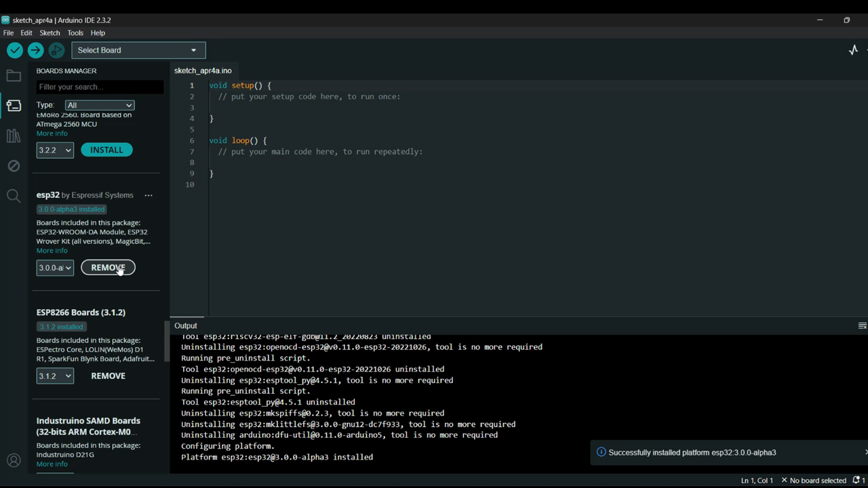Click the Upload arrow button
This screenshot has height=488, width=868.
pyautogui.click(x=35, y=50)
